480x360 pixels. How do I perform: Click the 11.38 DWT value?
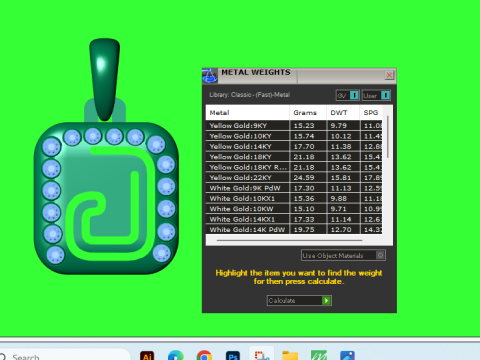pos(341,146)
